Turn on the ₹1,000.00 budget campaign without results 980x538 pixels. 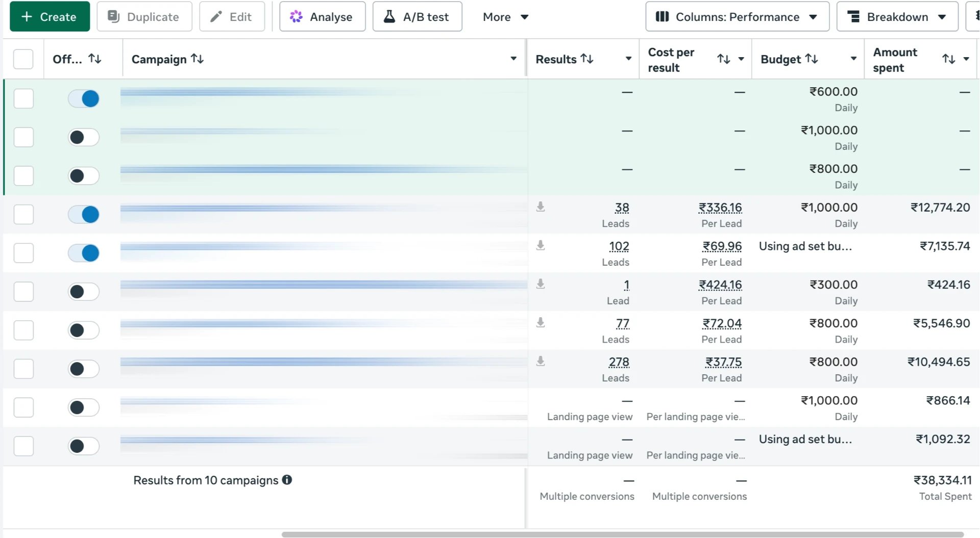84,137
